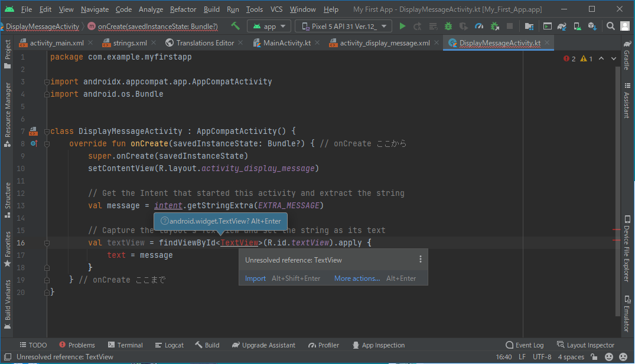The width and height of the screenshot is (635, 364).
Task: Open the Profile app gauge icon
Action: point(479,27)
